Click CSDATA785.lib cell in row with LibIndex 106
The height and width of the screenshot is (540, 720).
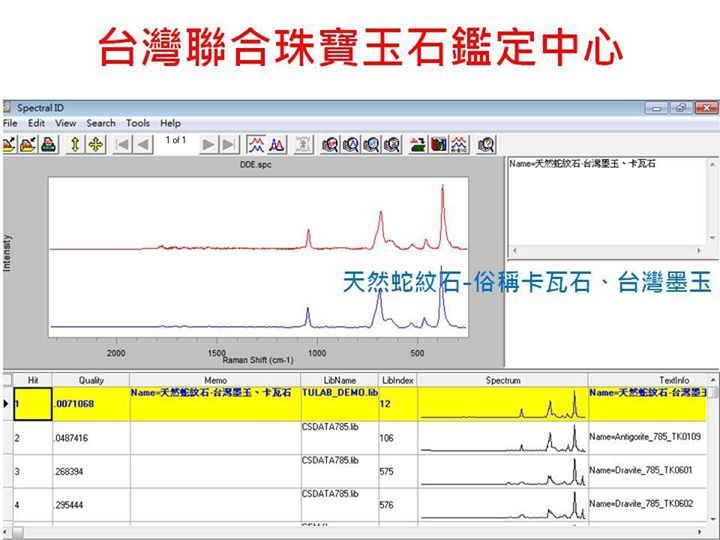(x=340, y=438)
